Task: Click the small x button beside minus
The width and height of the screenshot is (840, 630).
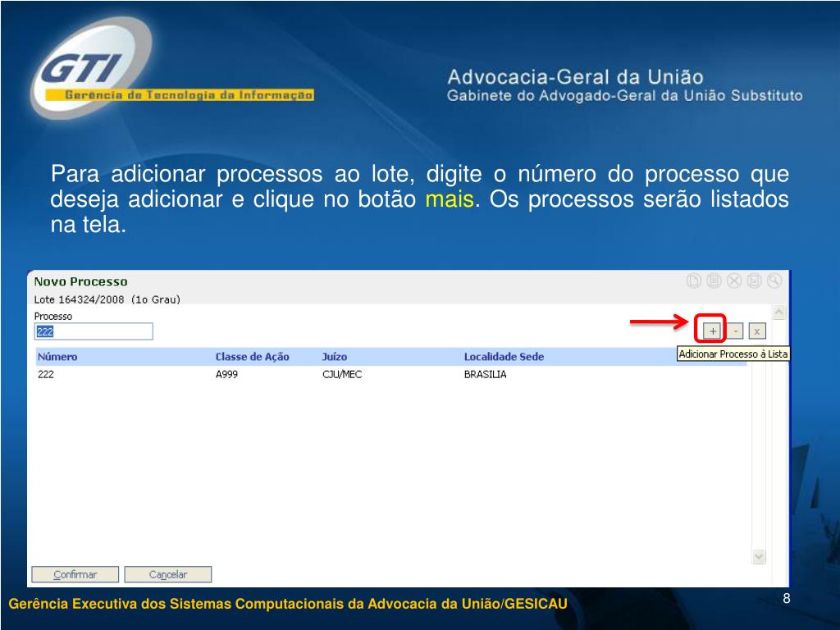Action: (757, 331)
